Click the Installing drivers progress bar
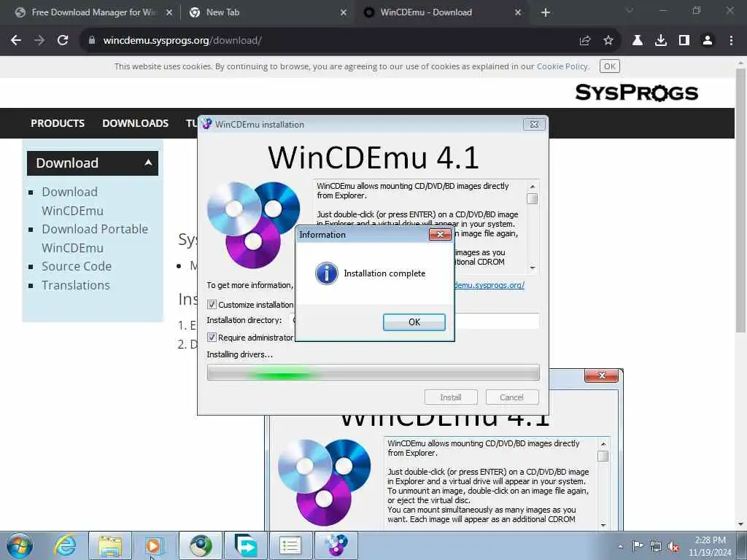This screenshot has height=560, width=747. [x=373, y=373]
